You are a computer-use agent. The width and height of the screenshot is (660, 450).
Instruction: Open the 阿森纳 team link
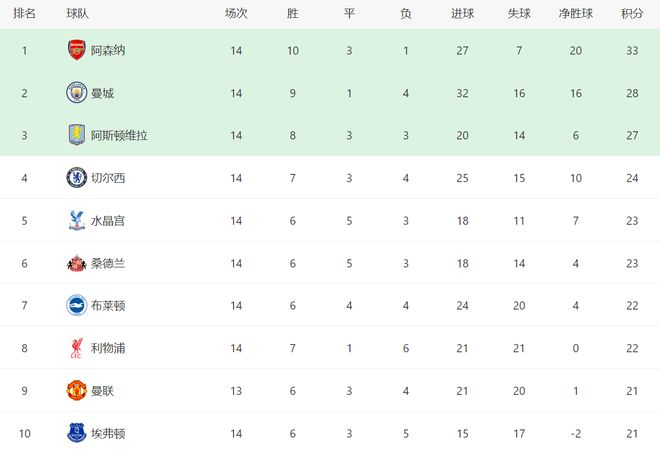(108, 50)
